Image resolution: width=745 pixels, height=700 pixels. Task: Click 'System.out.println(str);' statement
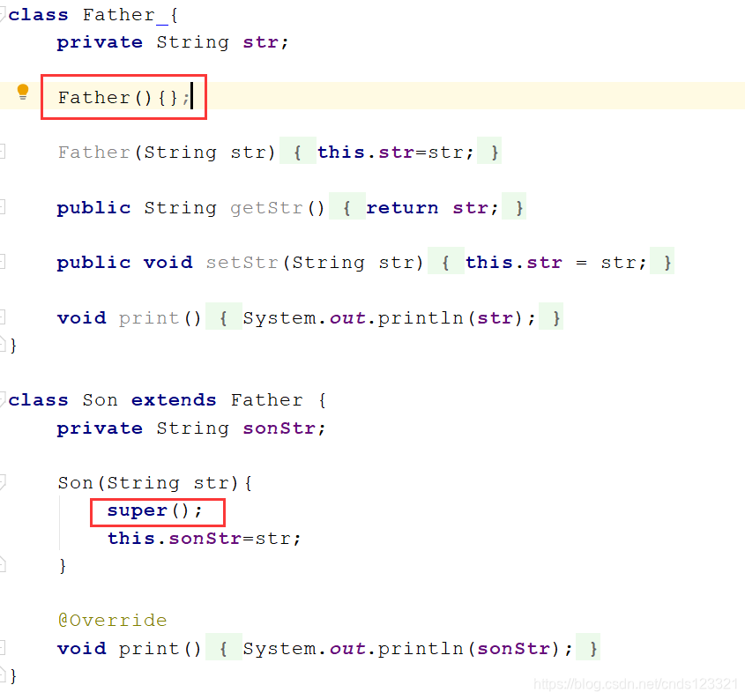[x=389, y=318]
